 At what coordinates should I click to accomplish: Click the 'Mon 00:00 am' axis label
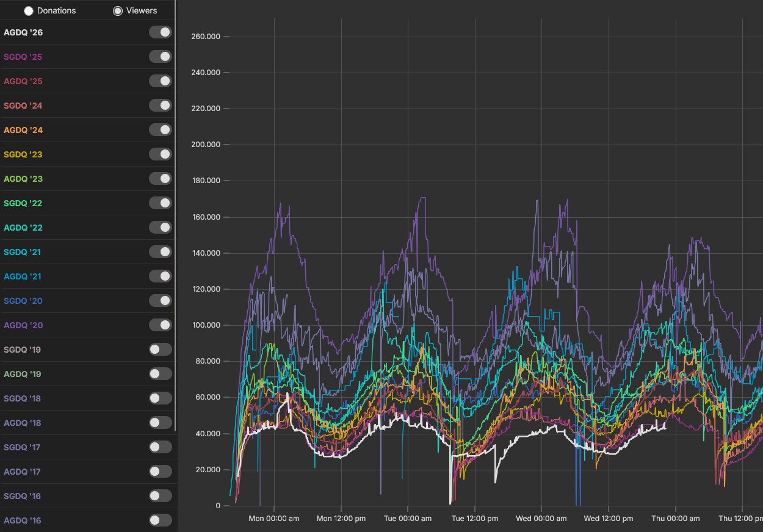[274, 519]
